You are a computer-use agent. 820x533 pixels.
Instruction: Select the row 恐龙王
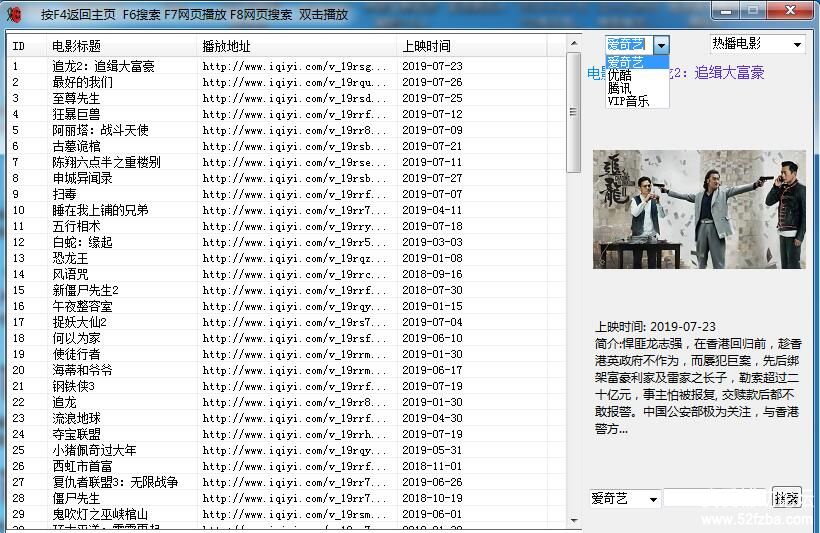[287, 258]
